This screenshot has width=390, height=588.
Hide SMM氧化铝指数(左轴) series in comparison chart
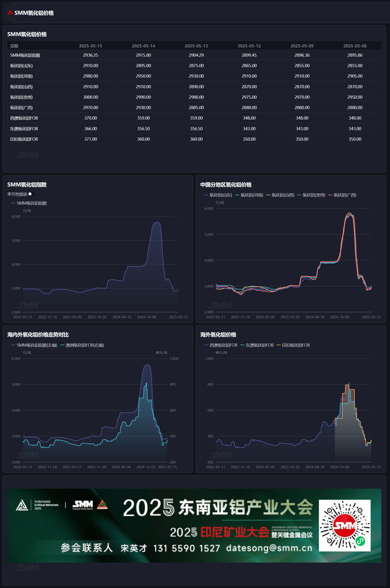pyautogui.click(x=34, y=345)
